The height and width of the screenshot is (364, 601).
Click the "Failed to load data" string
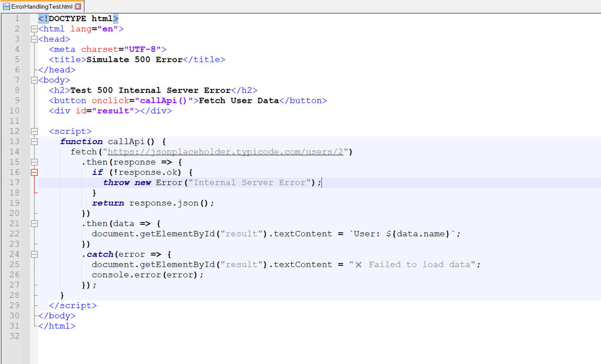pyautogui.click(x=414, y=265)
